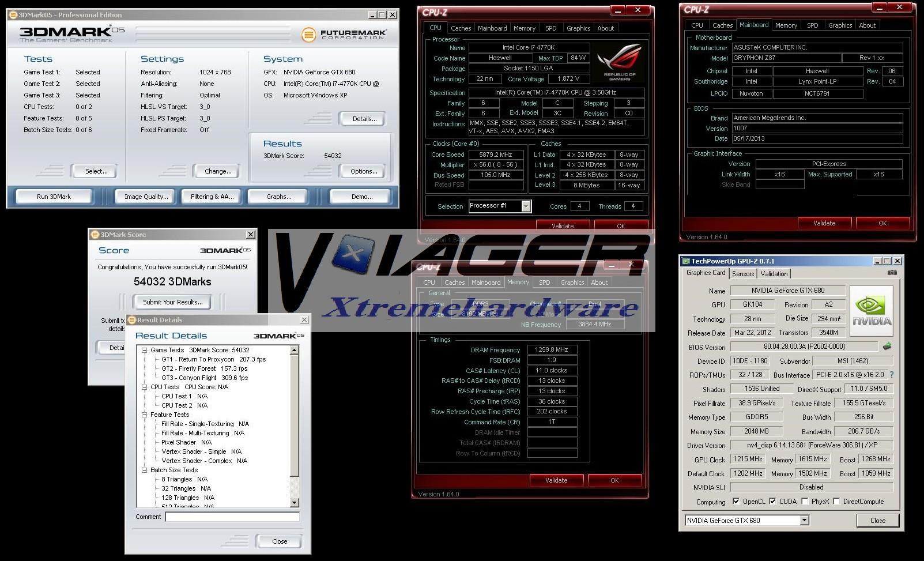Select GT3 - Canyon Flight row
This screenshot has height=561, width=924.
click(204, 378)
